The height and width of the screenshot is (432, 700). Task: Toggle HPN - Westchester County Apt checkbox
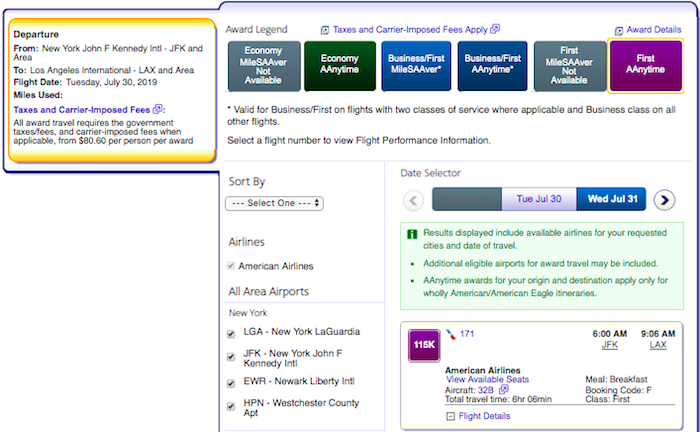click(x=231, y=406)
